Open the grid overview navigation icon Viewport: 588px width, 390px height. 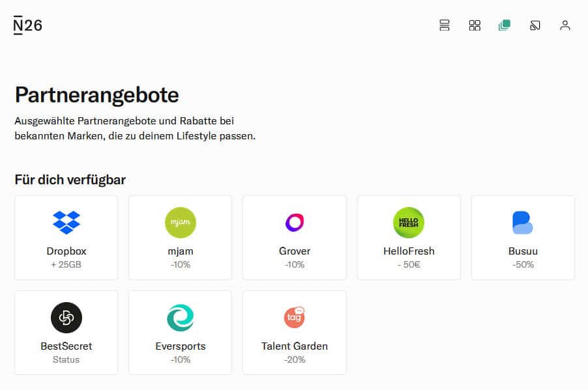[x=475, y=25]
